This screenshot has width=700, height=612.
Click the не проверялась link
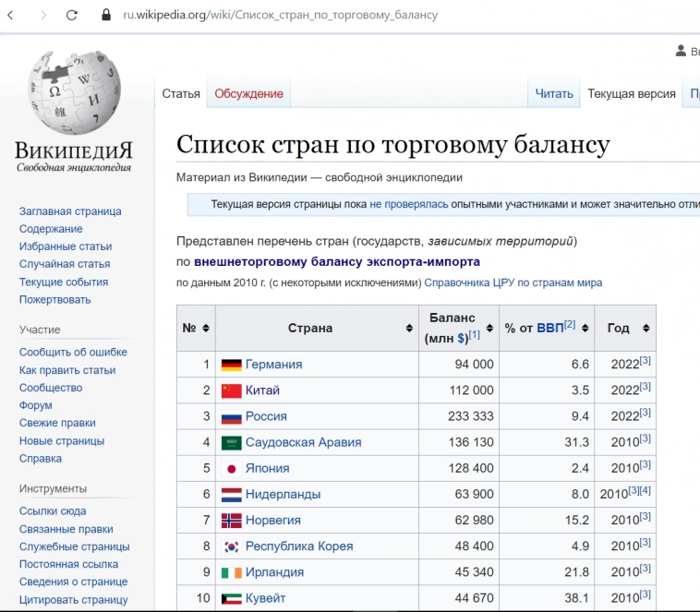click(x=409, y=204)
